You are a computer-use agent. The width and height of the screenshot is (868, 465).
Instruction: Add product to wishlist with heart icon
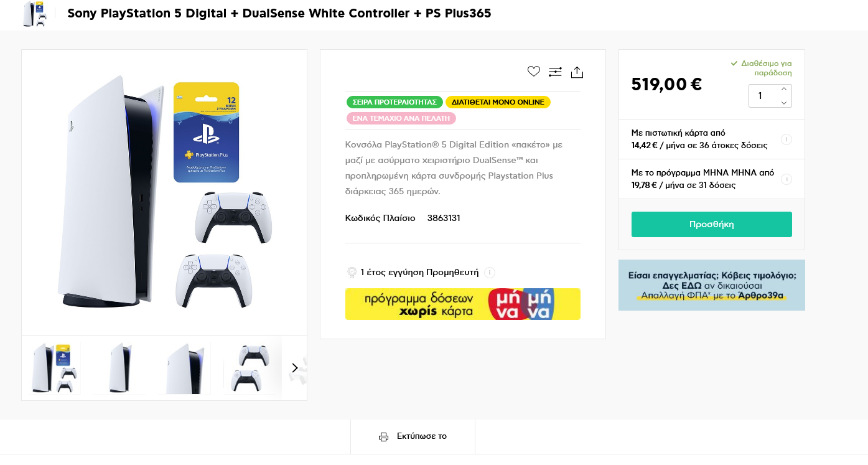(x=533, y=72)
